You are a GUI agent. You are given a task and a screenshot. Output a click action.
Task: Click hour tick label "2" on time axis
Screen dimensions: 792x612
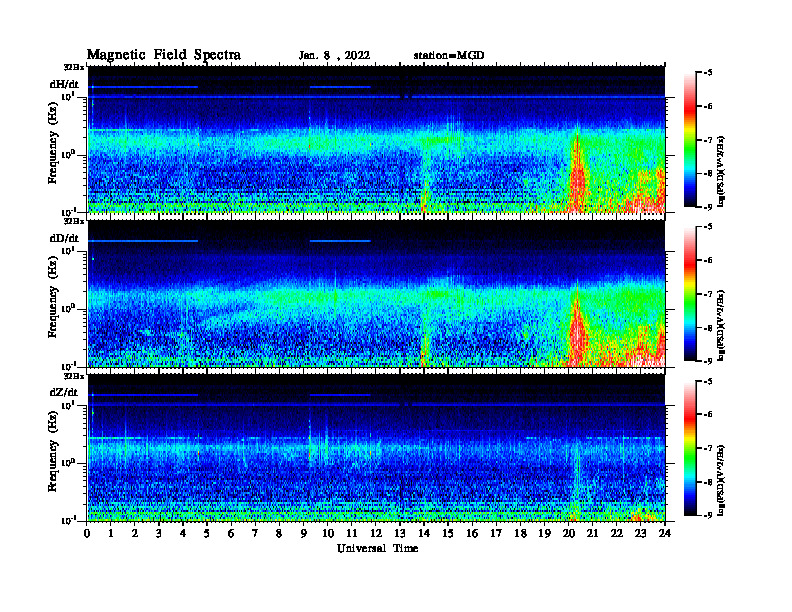coord(135,533)
